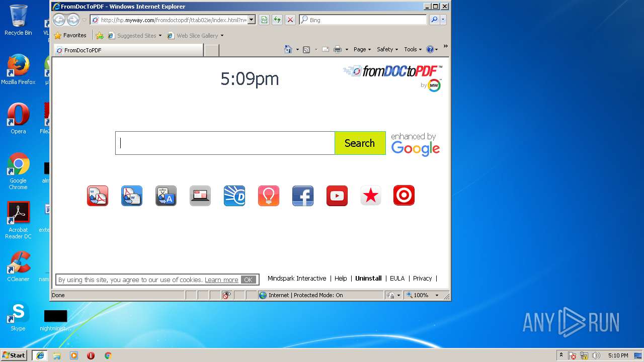This screenshot has width=644, height=362.
Task: Expand the Web Slice Gallery dropdown arrow
Action: 222,36
